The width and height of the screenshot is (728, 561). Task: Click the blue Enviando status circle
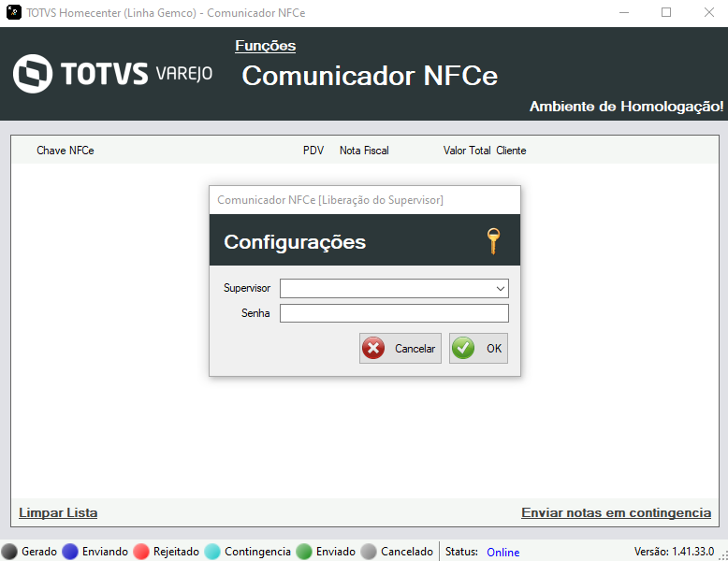pos(70,552)
